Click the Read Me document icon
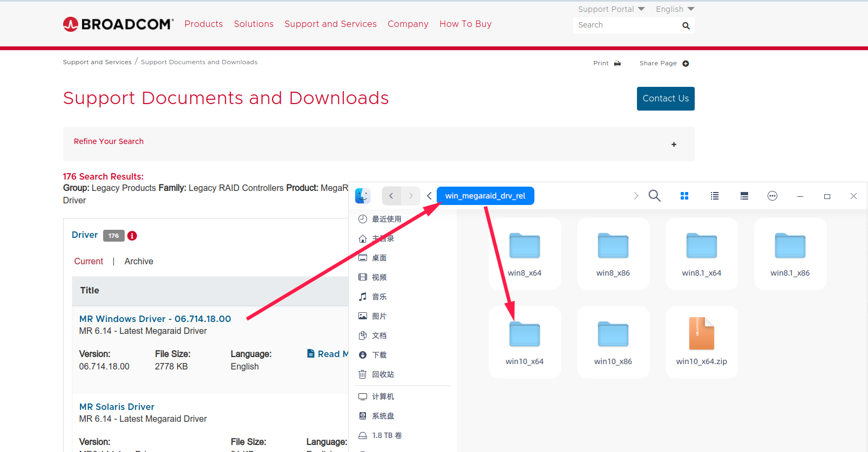868x452 pixels. pos(311,353)
